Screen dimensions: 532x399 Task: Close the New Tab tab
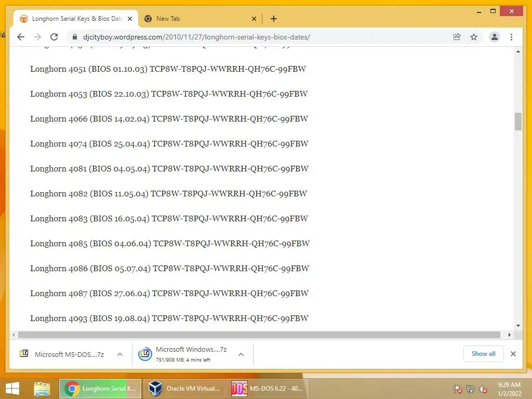254,19
